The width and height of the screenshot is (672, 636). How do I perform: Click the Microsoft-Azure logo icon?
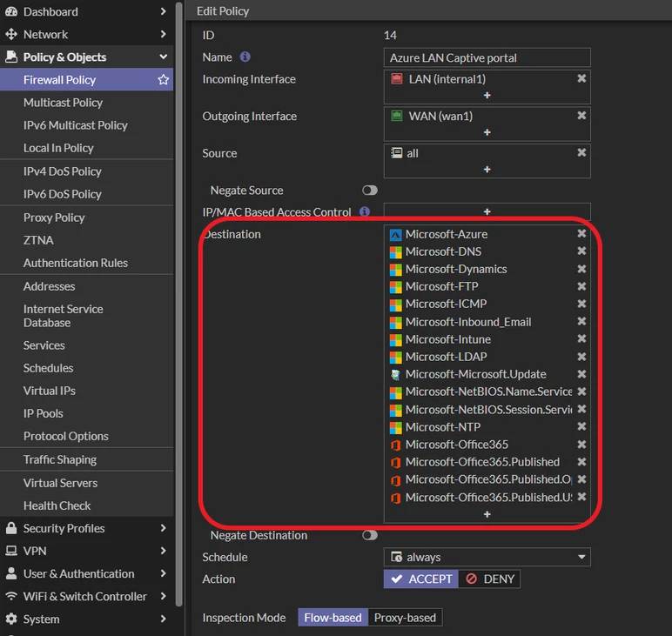(x=395, y=235)
